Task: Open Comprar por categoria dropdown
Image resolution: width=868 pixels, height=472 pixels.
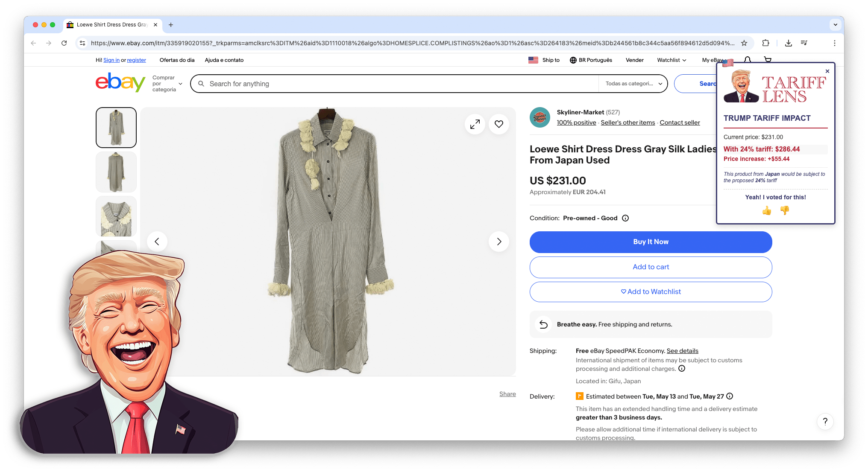Action: (167, 84)
